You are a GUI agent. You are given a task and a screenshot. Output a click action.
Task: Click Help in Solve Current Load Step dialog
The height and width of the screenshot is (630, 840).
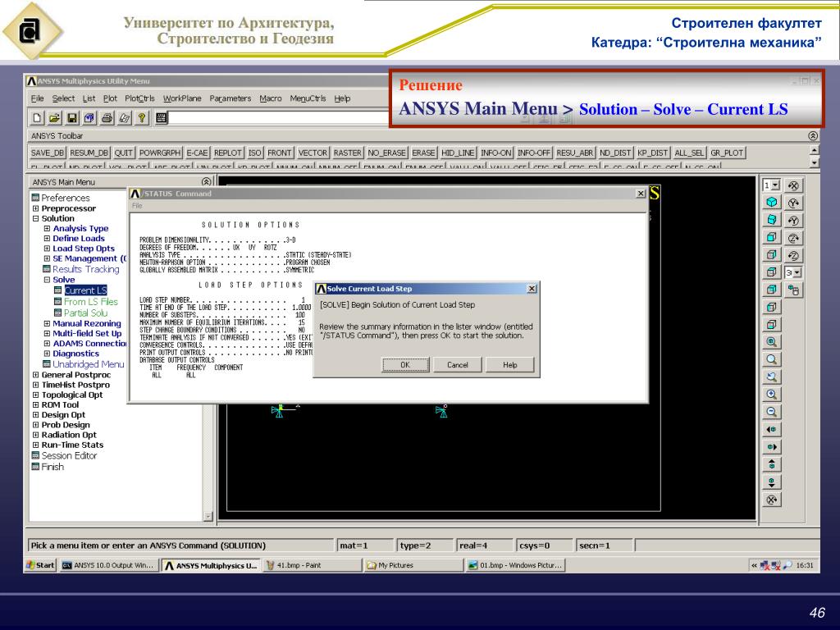pyautogui.click(x=510, y=365)
